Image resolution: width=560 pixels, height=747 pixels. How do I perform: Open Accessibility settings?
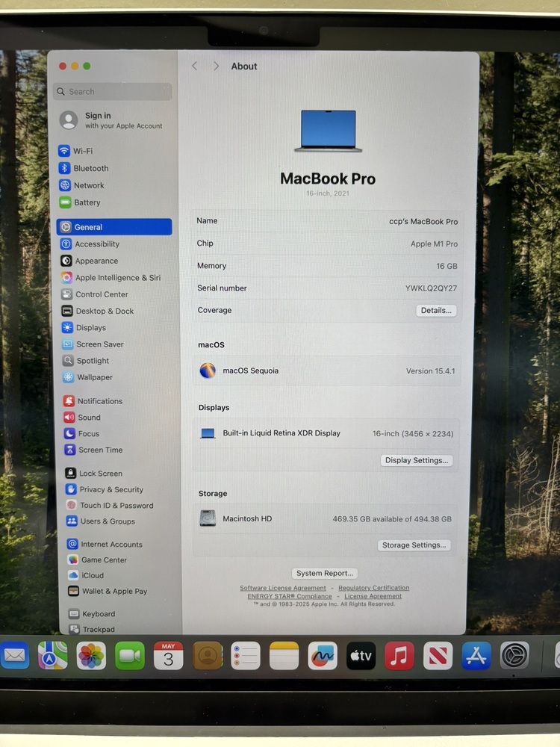[90, 244]
